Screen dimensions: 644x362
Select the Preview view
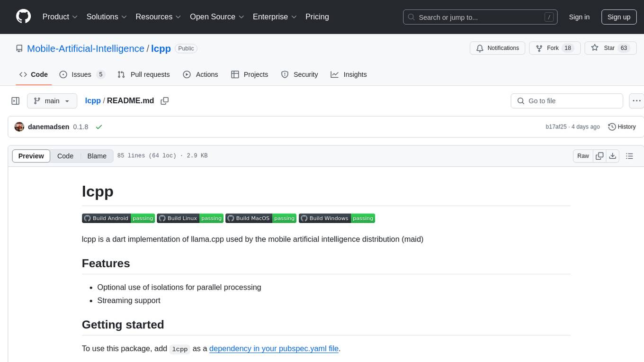click(31, 156)
